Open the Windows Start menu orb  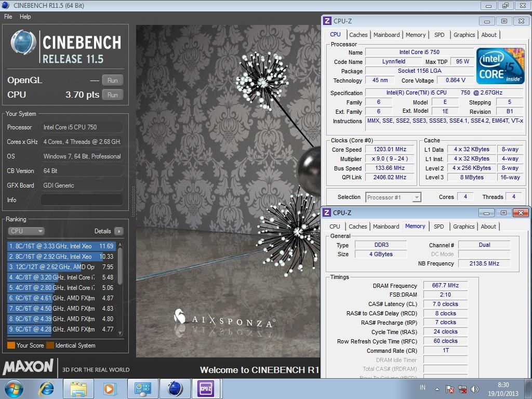[x=14, y=389]
